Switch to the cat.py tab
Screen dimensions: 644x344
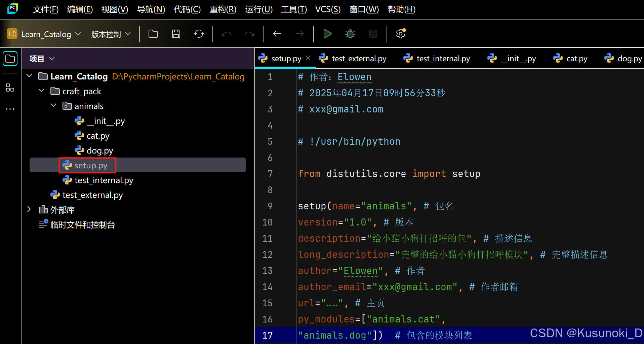pos(575,58)
